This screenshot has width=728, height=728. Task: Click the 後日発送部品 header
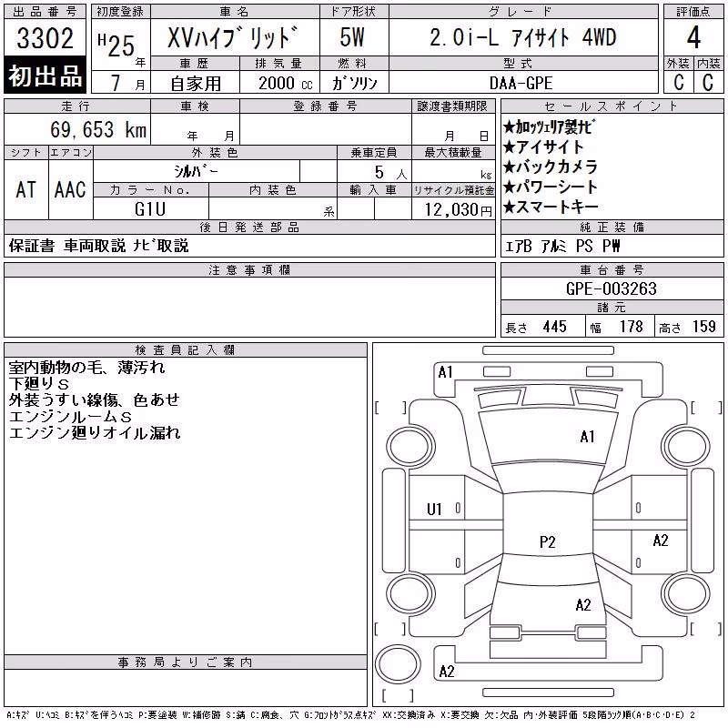coord(249,227)
